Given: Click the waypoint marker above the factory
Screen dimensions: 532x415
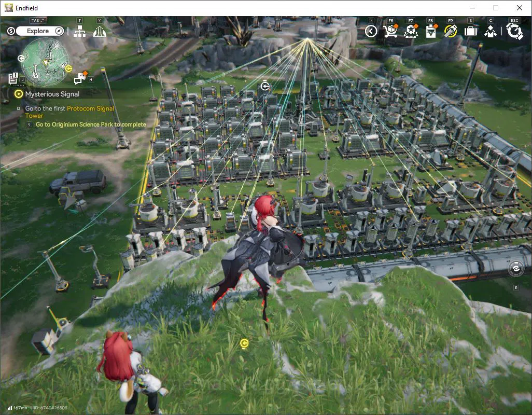Looking at the screenshot, I should 265,86.
